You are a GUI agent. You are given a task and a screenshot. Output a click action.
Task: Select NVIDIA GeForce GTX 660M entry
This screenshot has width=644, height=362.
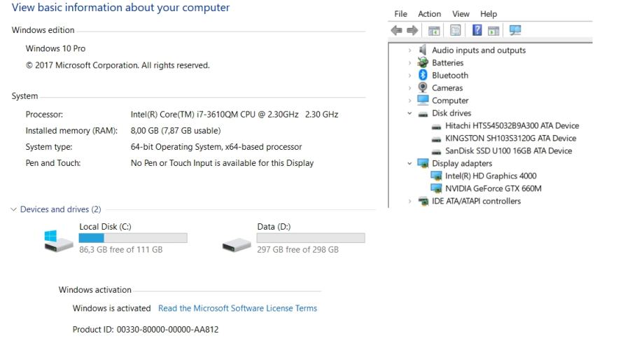[493, 188]
